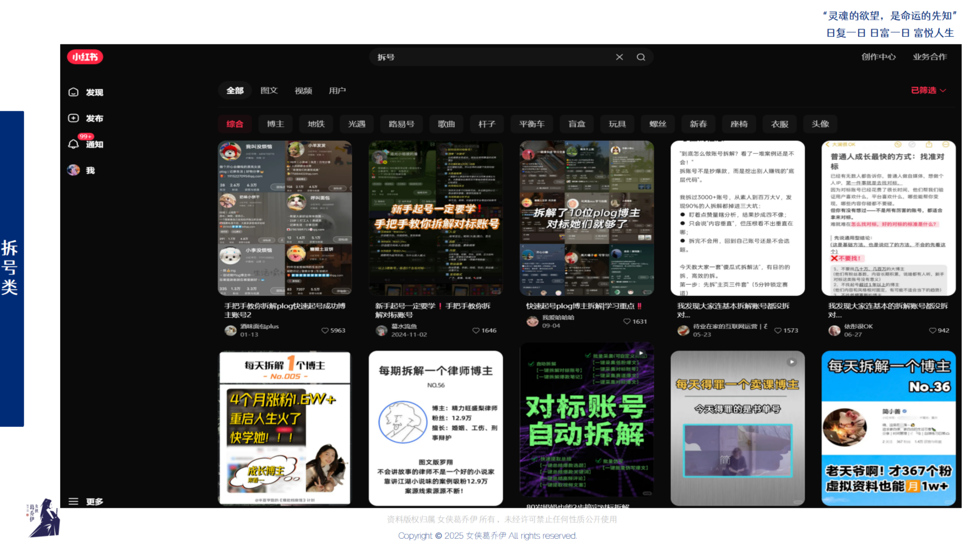Click the 发布 publish plus icon
The image size is (980, 550).
(73, 118)
